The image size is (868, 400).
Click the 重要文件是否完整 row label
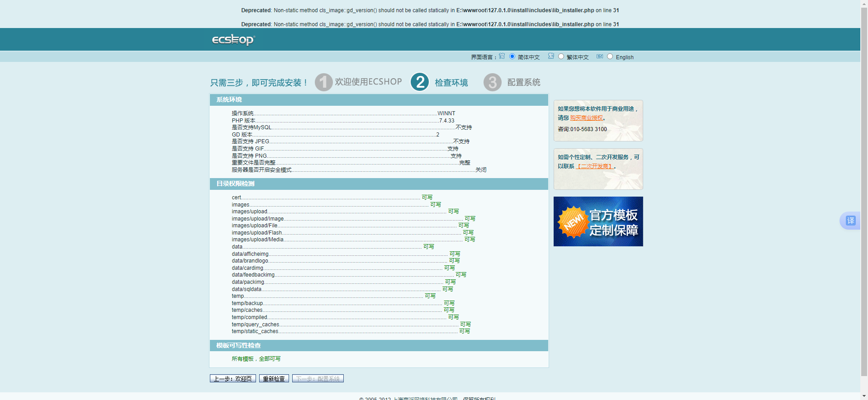253,163
